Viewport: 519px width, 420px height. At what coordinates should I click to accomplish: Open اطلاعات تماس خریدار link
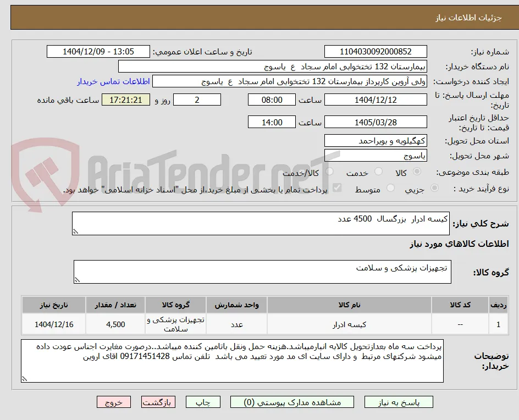point(113,81)
